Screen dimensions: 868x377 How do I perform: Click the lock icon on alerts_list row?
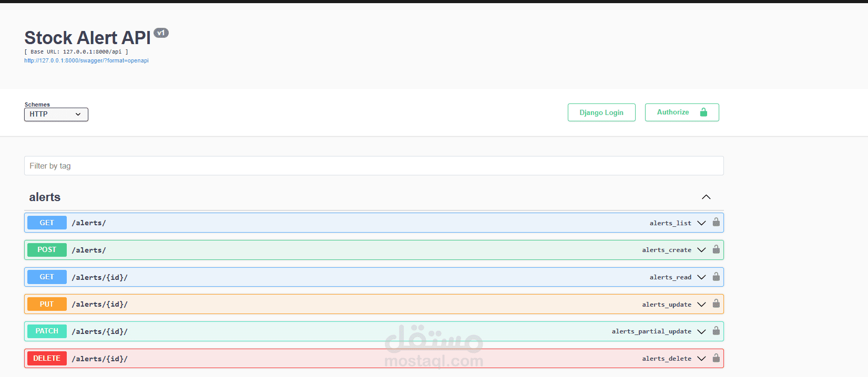pyautogui.click(x=716, y=222)
